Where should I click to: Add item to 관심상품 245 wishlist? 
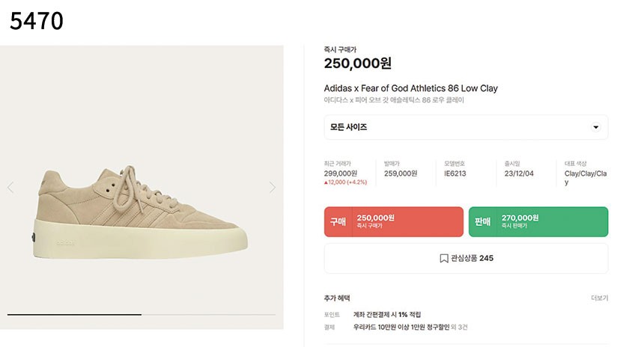(466, 259)
